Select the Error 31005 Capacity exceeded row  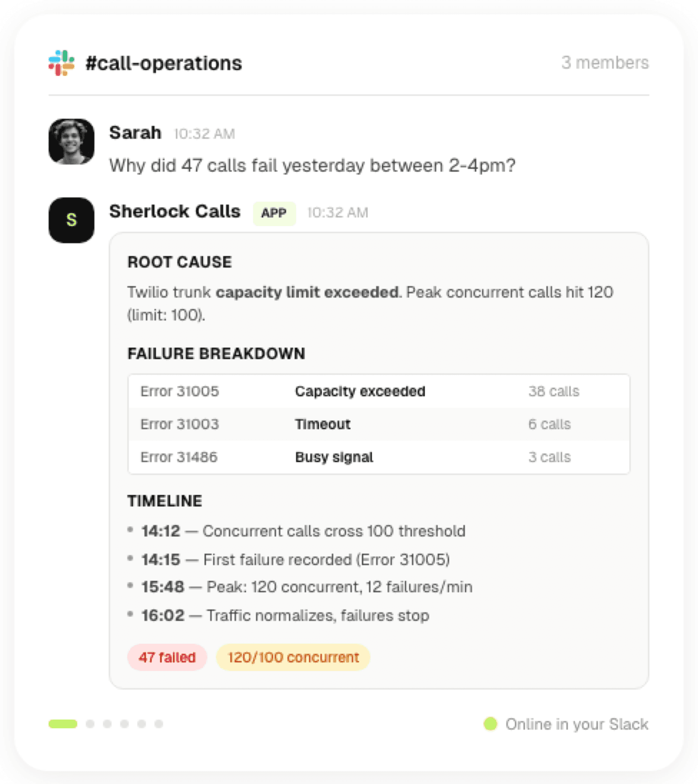[379, 391]
